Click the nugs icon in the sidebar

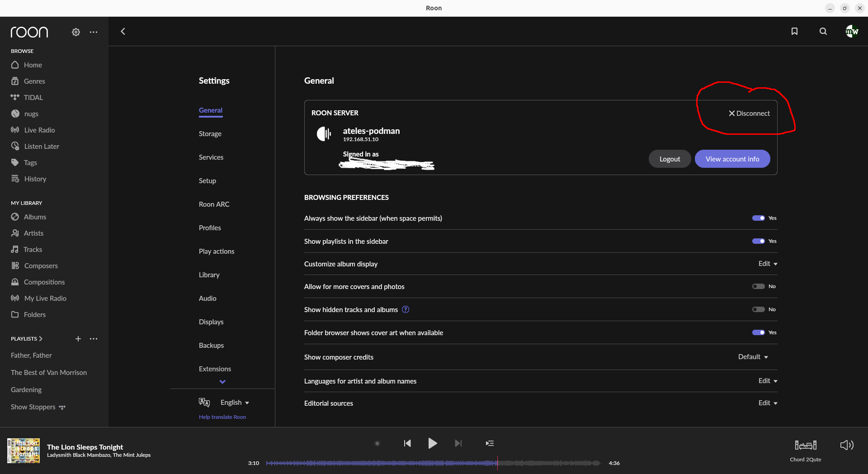click(x=15, y=114)
